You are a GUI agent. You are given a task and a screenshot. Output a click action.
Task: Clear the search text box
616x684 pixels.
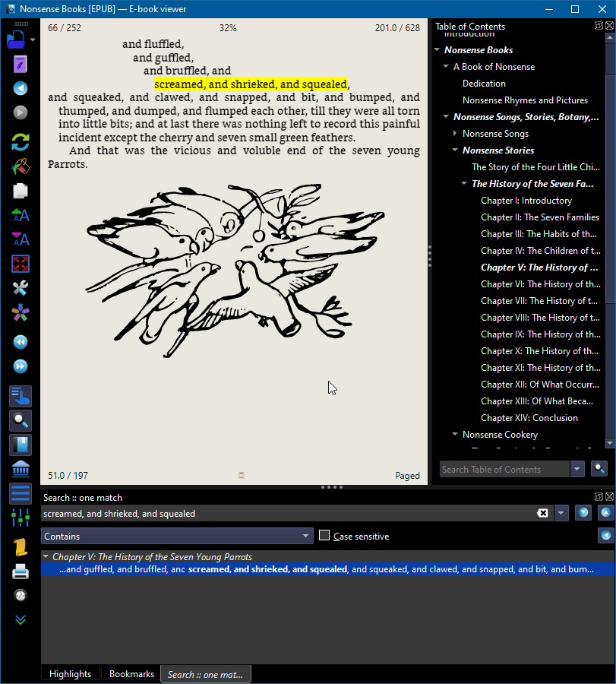(x=542, y=513)
